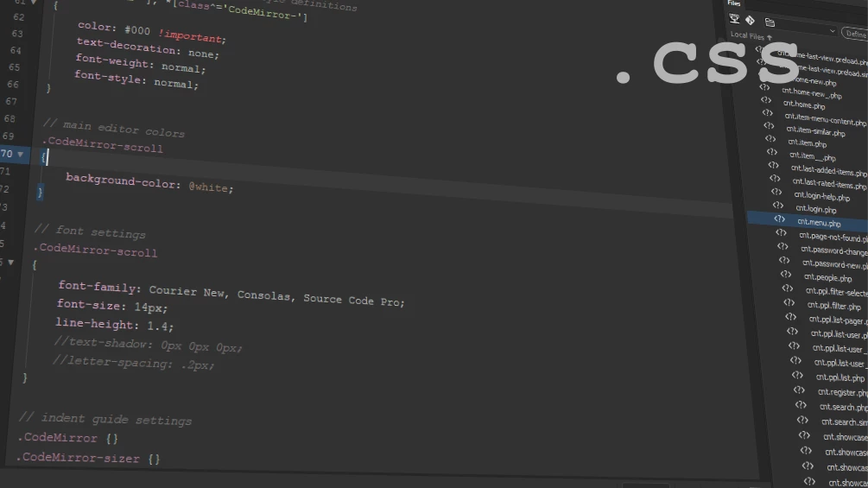Click the PHP icon beside cnt.home.php

click(766, 100)
